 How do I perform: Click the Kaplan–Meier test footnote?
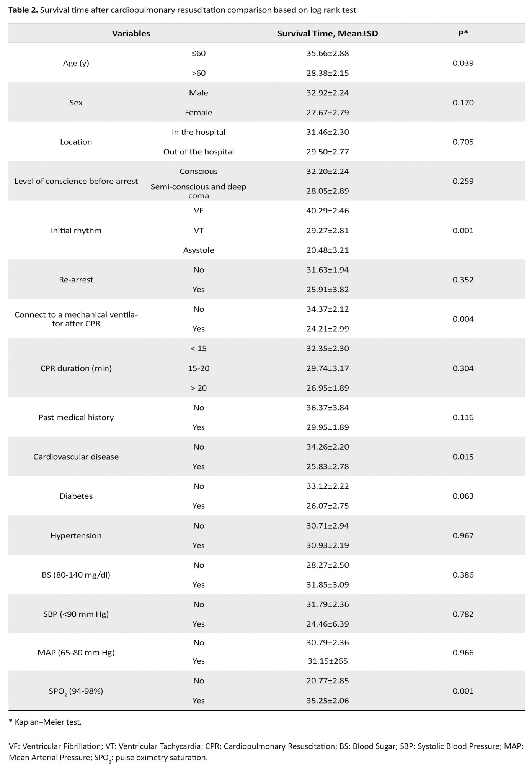pyautogui.click(x=45, y=722)
